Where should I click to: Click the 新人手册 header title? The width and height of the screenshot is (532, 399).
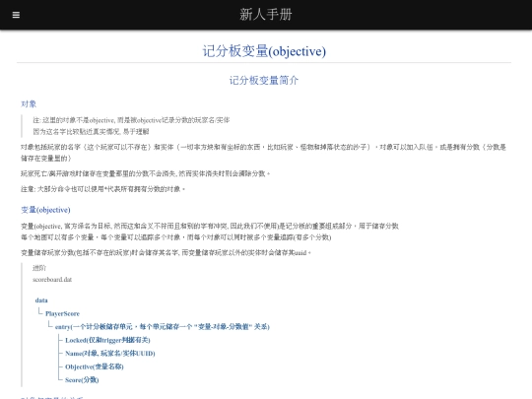point(266,15)
